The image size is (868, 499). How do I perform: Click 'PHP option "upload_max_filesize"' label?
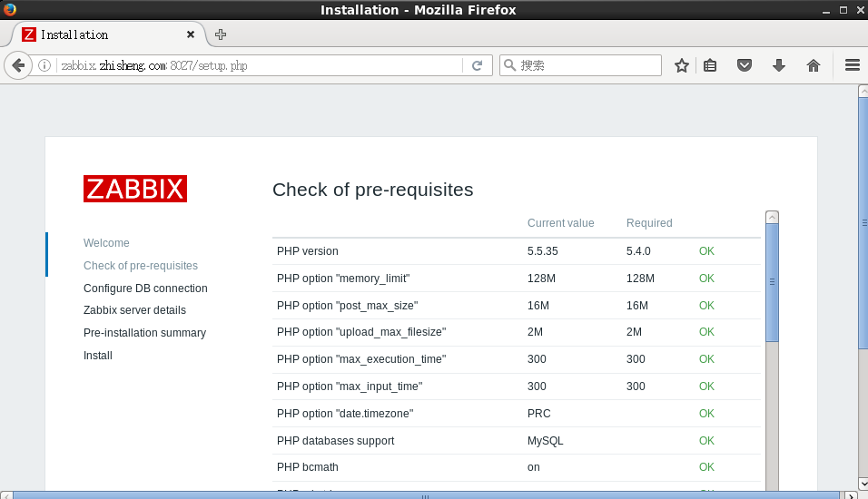[x=361, y=332]
